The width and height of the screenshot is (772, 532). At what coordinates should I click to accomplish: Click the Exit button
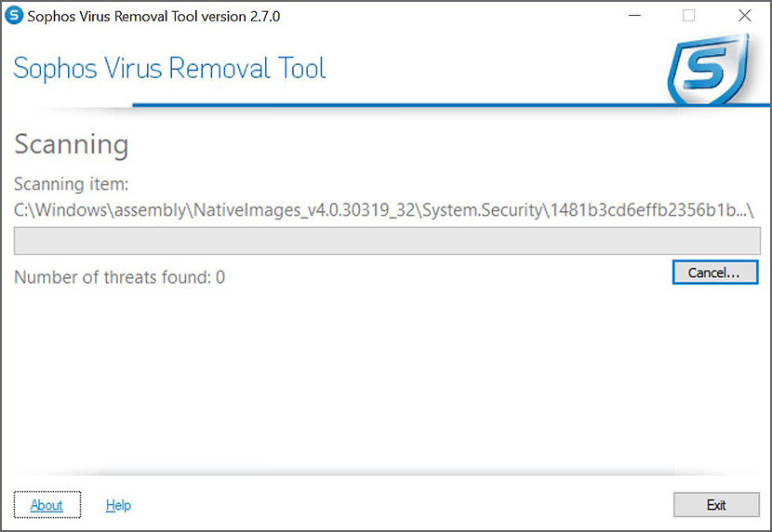715,505
